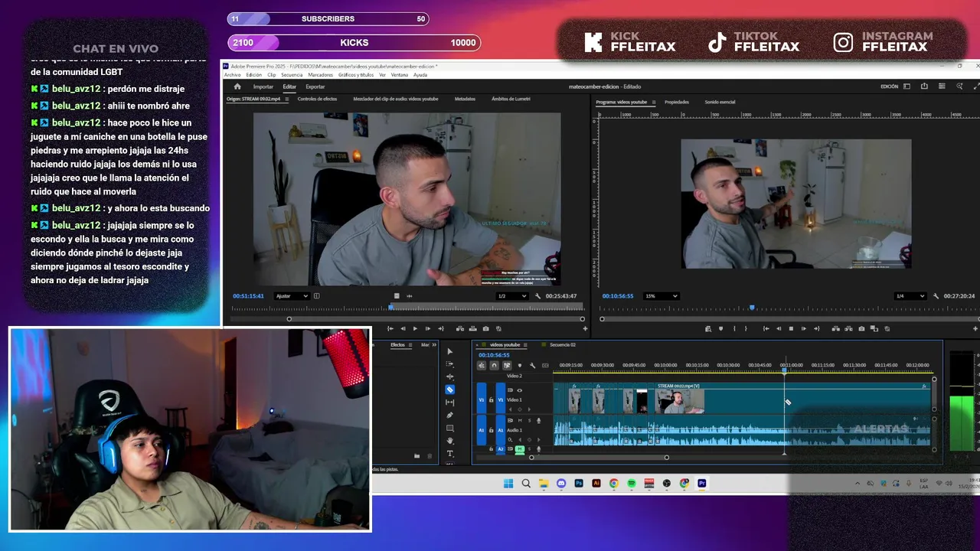
Task: Go to Exportar workspace
Action: (x=315, y=86)
